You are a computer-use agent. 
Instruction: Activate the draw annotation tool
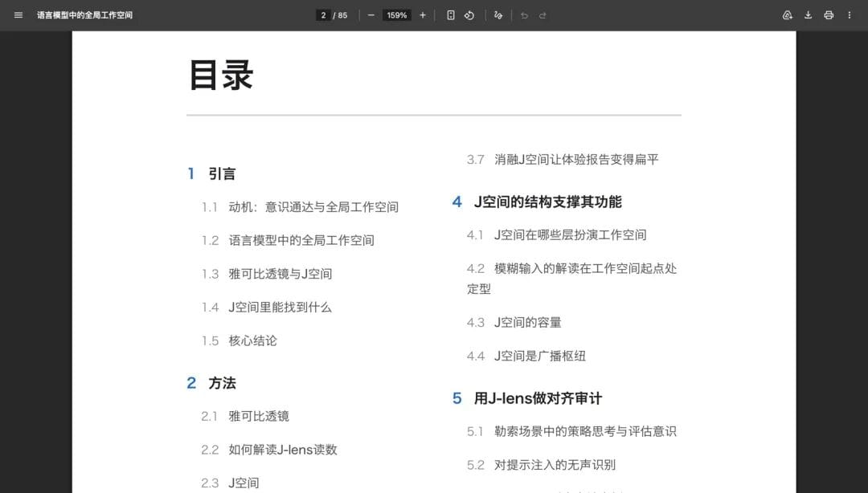click(x=498, y=15)
